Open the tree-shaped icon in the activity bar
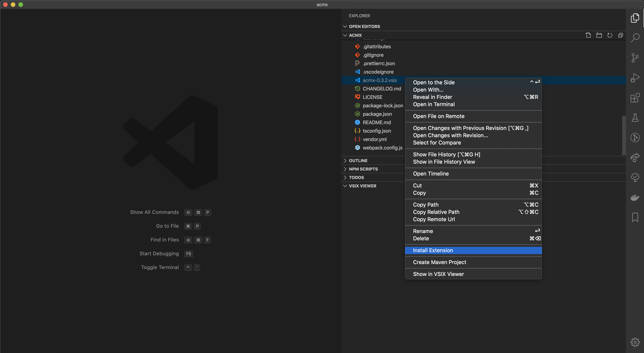The height and width of the screenshot is (353, 644). 635,177
